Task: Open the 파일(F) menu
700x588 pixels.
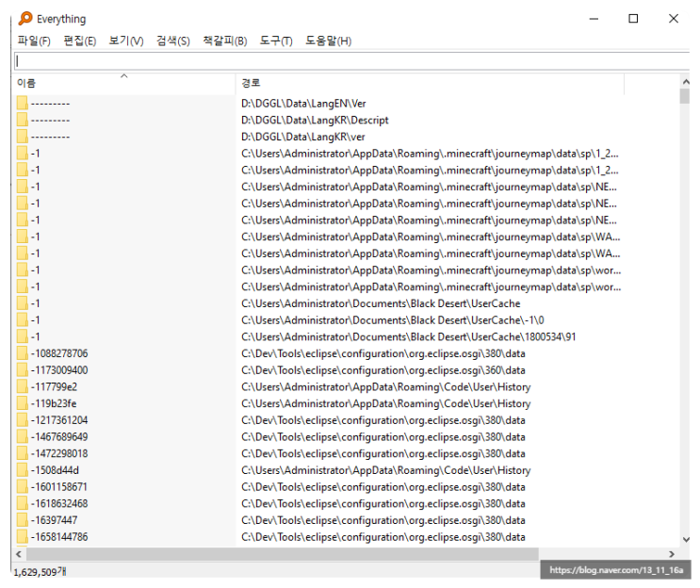Action: tap(34, 41)
